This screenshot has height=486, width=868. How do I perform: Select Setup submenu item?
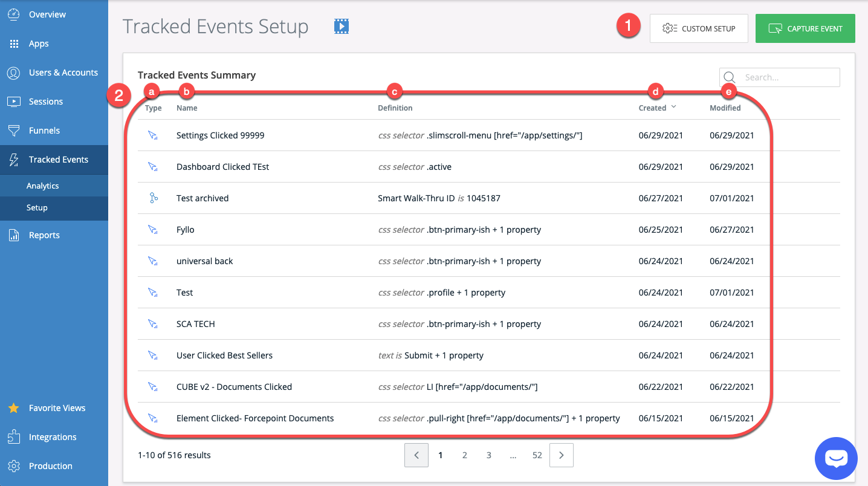54,208
